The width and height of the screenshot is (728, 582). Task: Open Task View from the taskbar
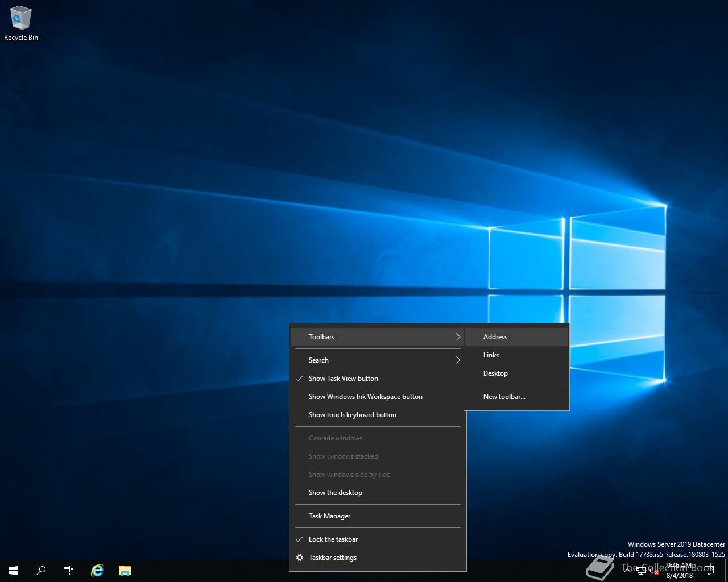[x=68, y=570]
